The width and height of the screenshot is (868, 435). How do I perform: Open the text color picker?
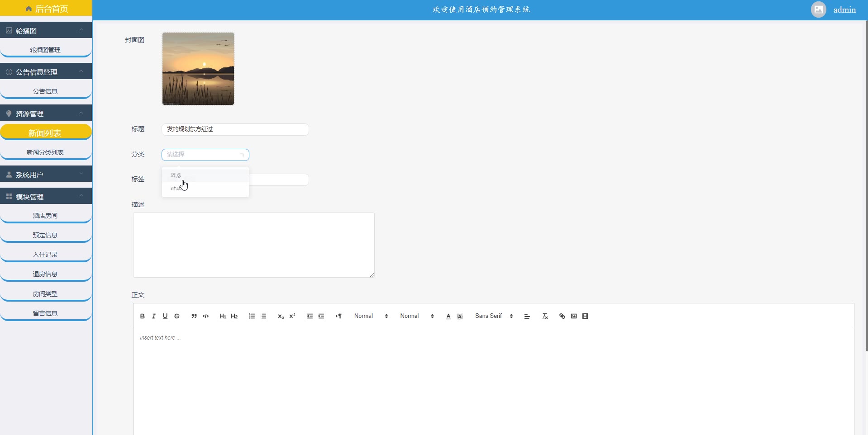[448, 316]
